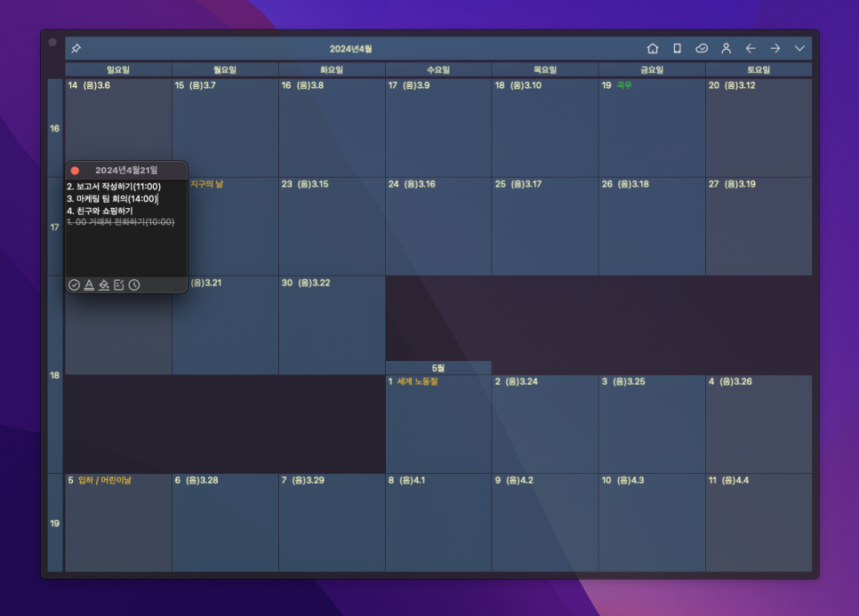859x616 pixels.
Task: Click the gray dot at window top-left
Action: (x=52, y=42)
